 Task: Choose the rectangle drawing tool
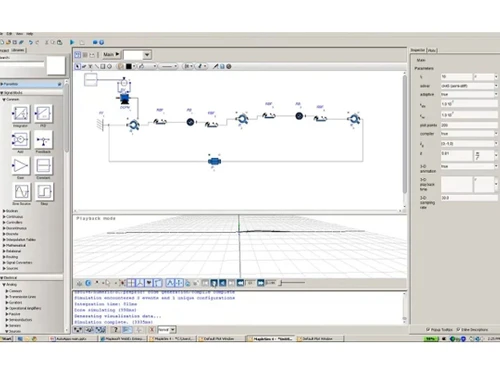click(103, 66)
